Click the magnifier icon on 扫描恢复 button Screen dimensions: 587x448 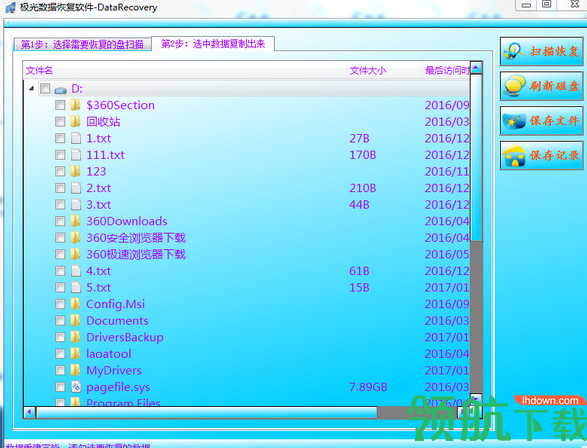pos(514,51)
